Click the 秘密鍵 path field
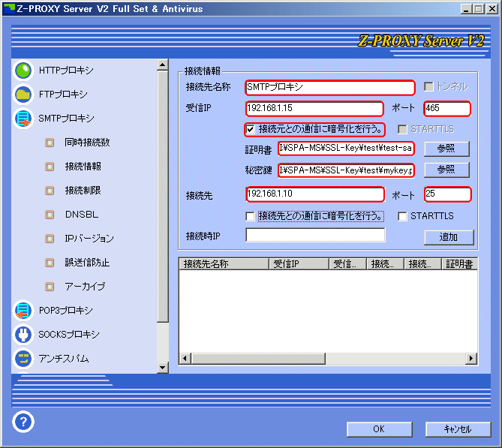The width and height of the screenshot is (502, 448). (346, 170)
